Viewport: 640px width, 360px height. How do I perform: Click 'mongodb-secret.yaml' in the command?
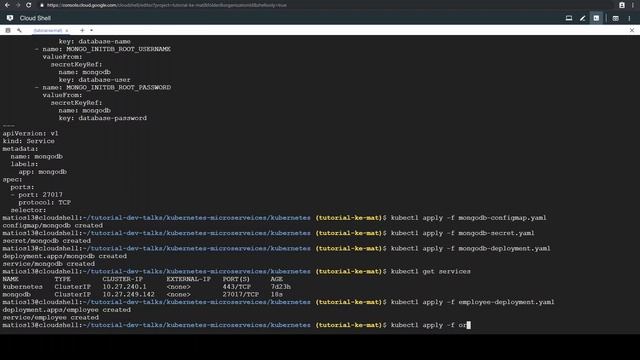pyautogui.click(x=496, y=233)
